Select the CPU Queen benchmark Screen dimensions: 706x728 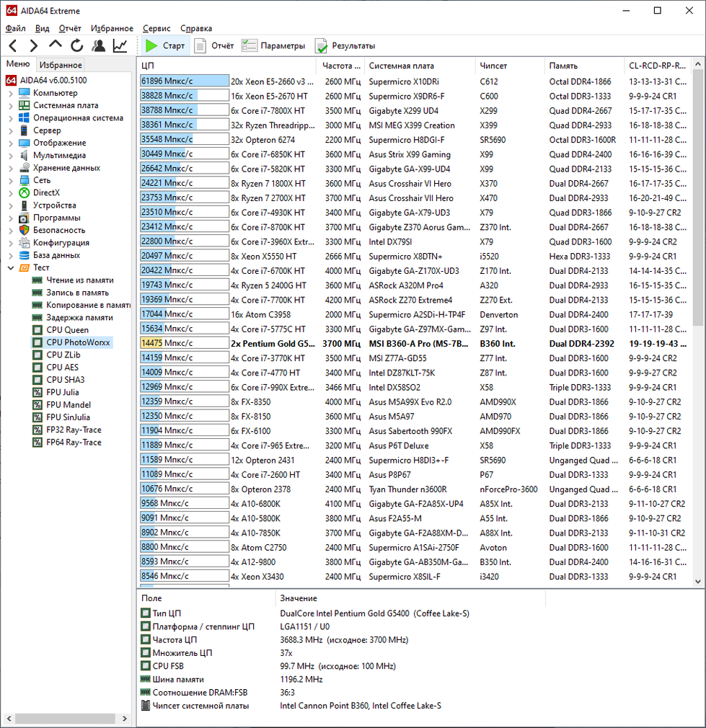pyautogui.click(x=67, y=330)
